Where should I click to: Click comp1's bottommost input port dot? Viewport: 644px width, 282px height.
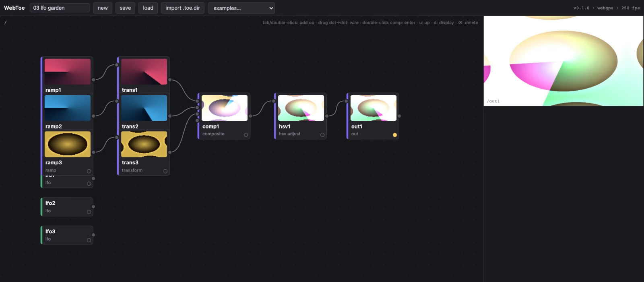[x=197, y=120]
